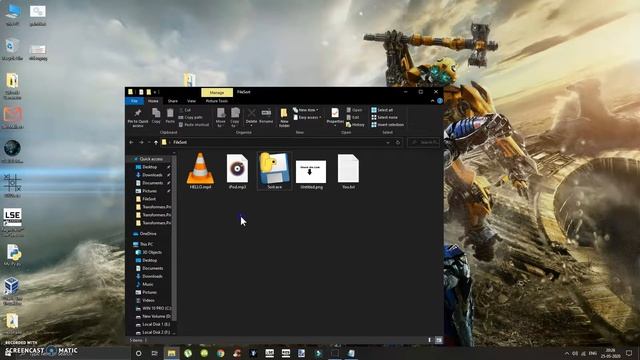Refresh the FileSort folder view
Image resolution: width=640 pixels, height=360 pixels.
tap(398, 142)
